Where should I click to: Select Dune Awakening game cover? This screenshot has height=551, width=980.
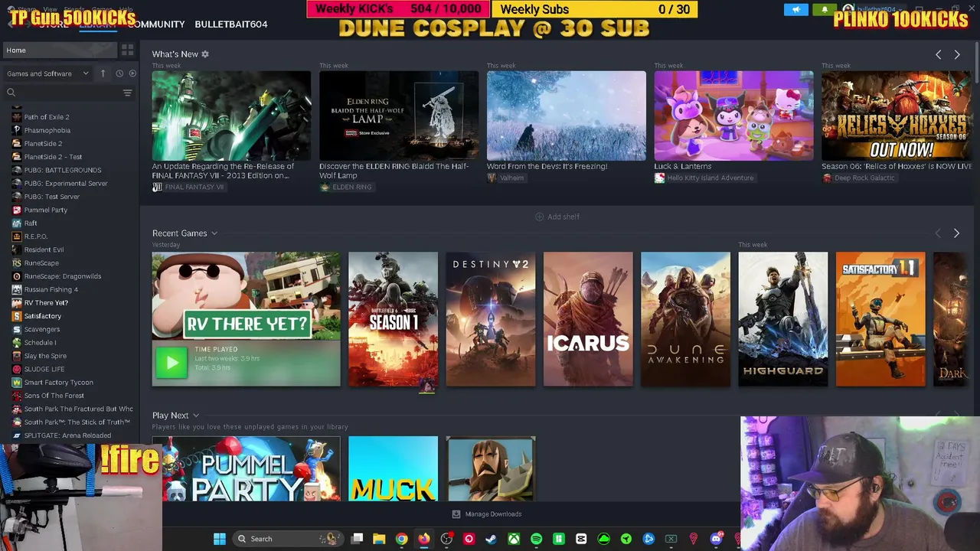coord(685,319)
